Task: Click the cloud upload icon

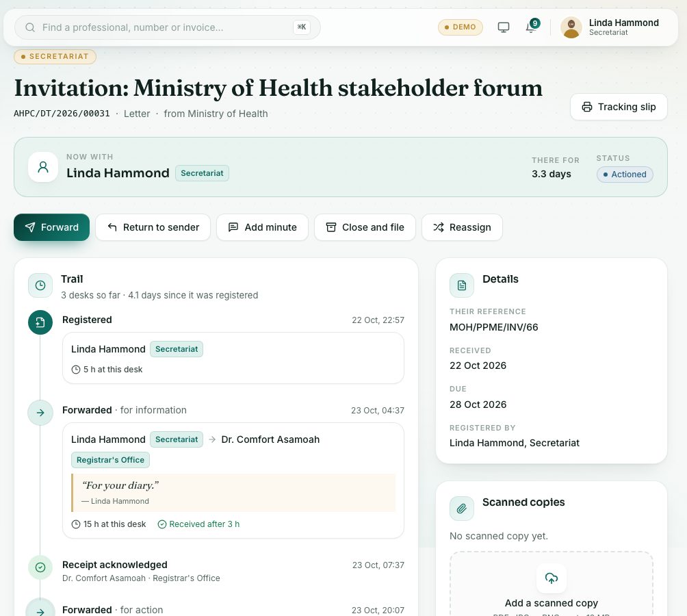Action: coord(552,578)
